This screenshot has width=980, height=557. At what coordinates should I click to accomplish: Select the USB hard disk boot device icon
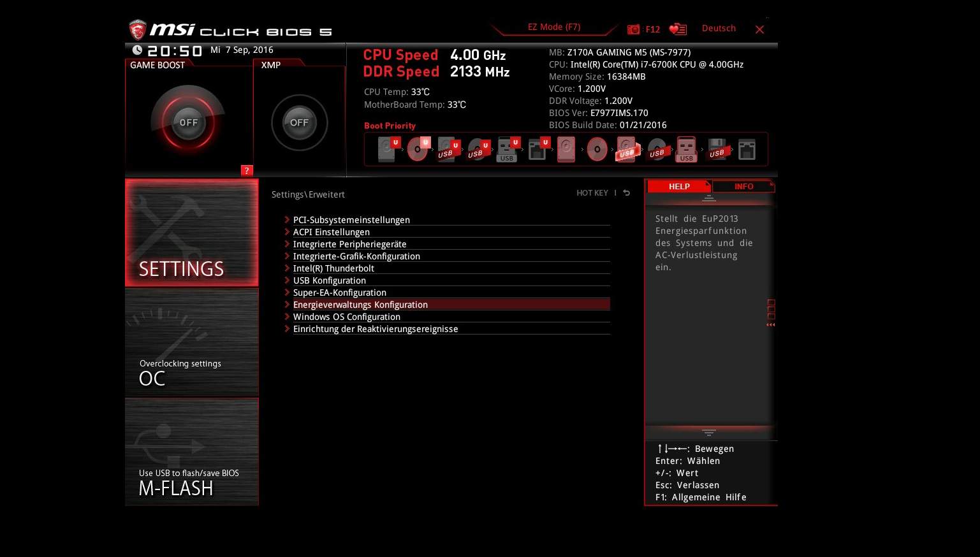tap(627, 148)
